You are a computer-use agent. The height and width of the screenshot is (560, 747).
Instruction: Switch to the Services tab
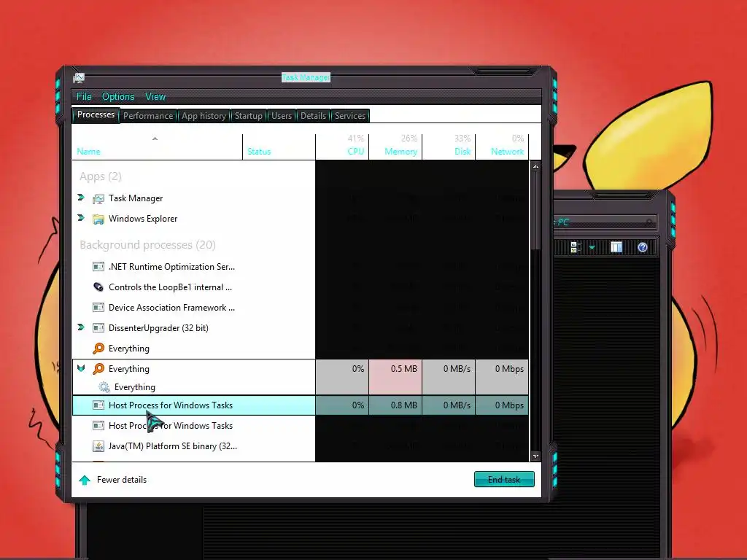point(350,116)
